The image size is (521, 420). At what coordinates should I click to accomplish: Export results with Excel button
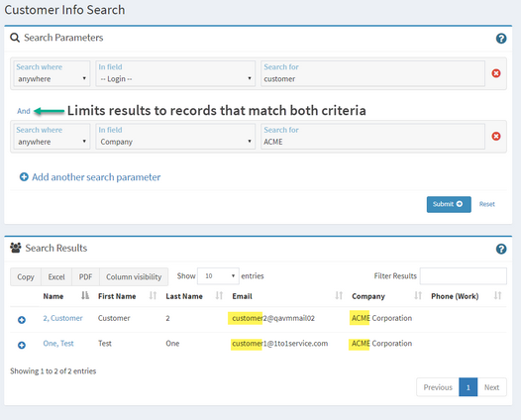pyautogui.click(x=56, y=276)
